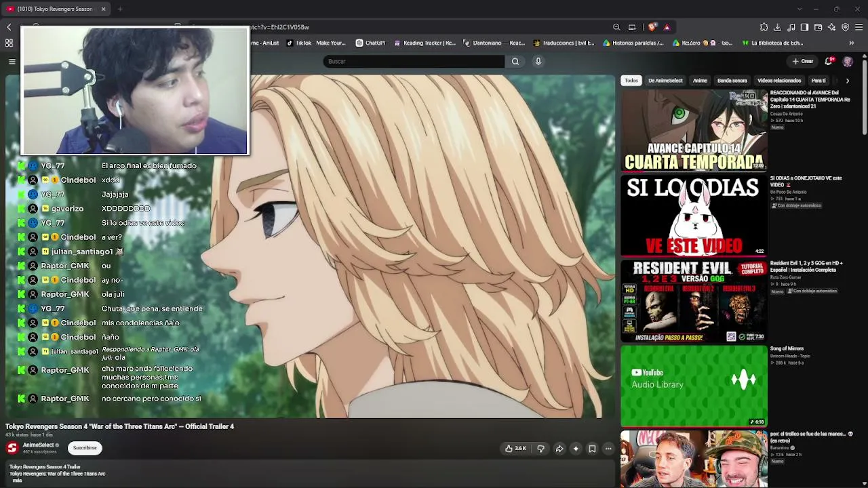Click the cast screen icon in address bar

tap(632, 27)
